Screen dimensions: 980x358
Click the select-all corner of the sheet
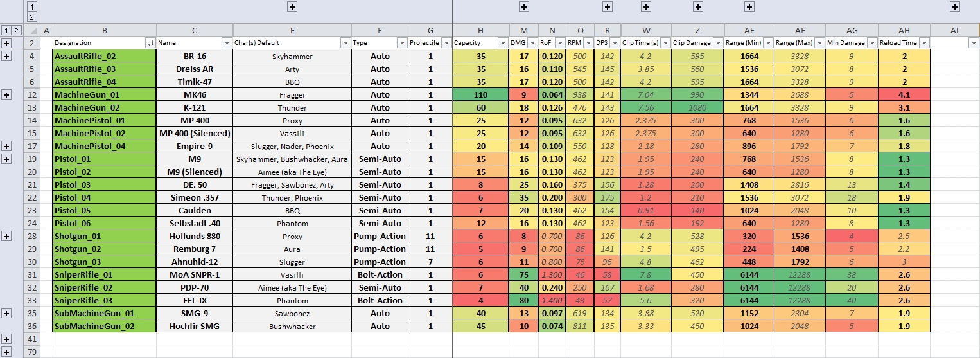coord(31,30)
